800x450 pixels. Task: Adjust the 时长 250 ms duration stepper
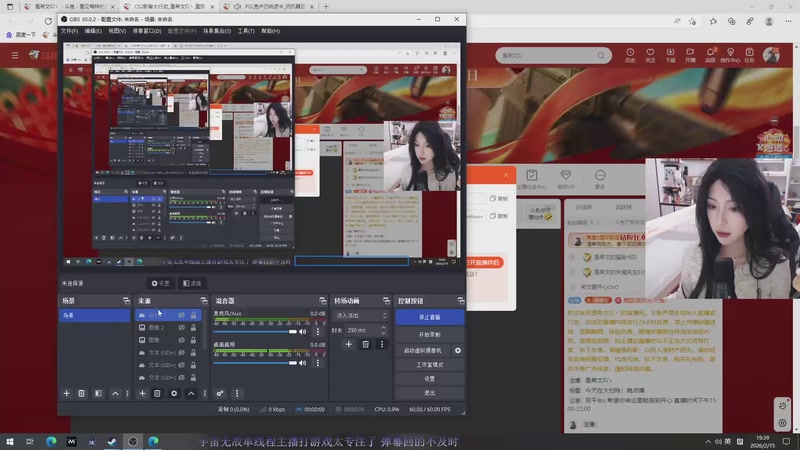pos(383,330)
